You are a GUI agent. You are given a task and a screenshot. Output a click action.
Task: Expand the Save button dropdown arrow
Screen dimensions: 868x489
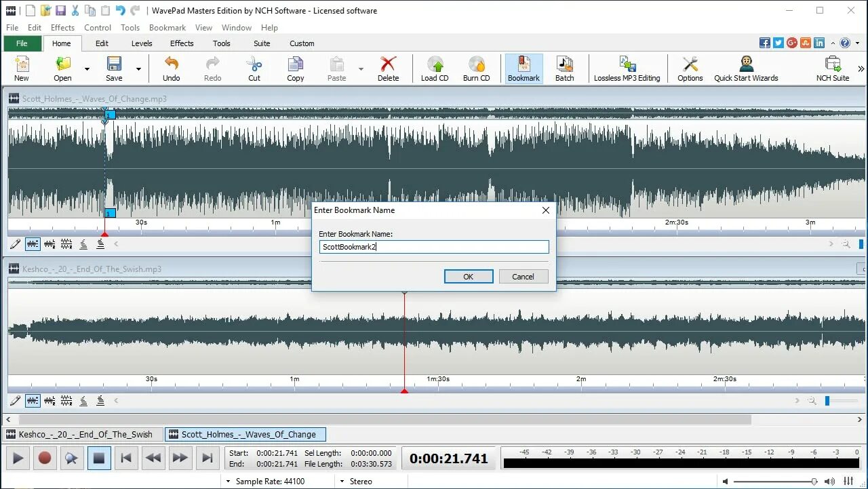[138, 68]
